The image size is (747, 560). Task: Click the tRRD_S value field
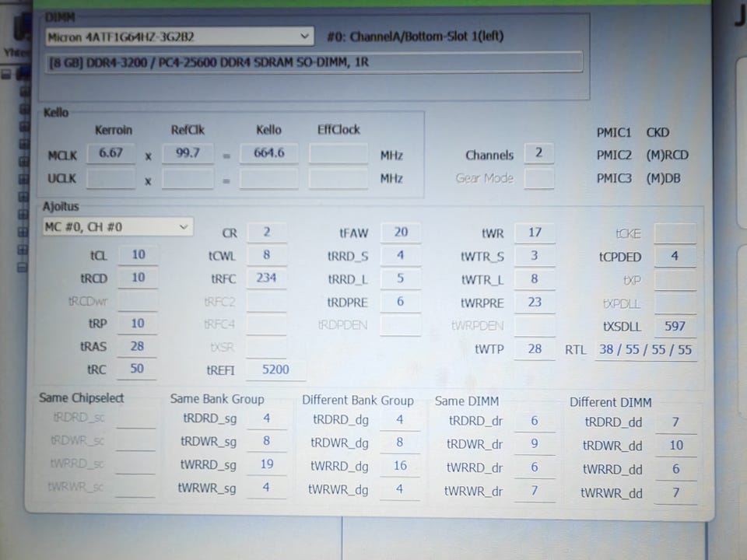[401, 256]
